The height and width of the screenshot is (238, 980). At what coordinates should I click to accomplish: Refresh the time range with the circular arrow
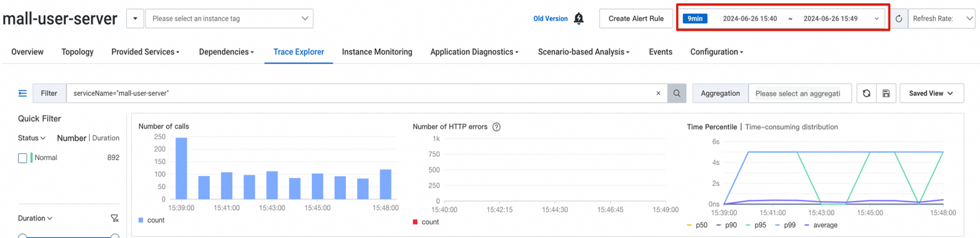(898, 19)
